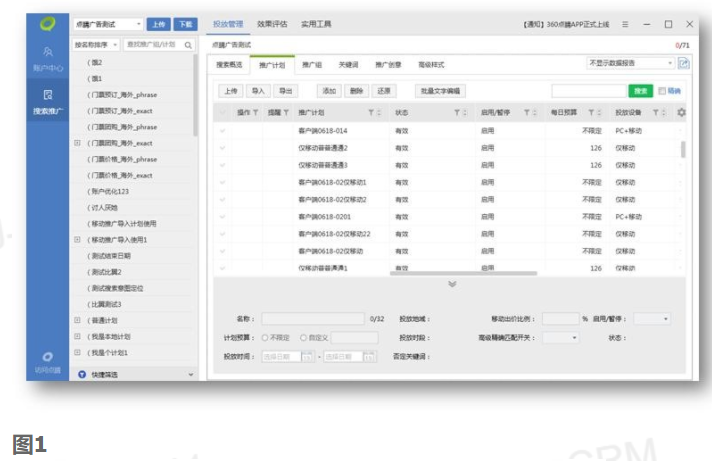Click 批量文字编辑 button
The image size is (712, 461).
click(440, 91)
